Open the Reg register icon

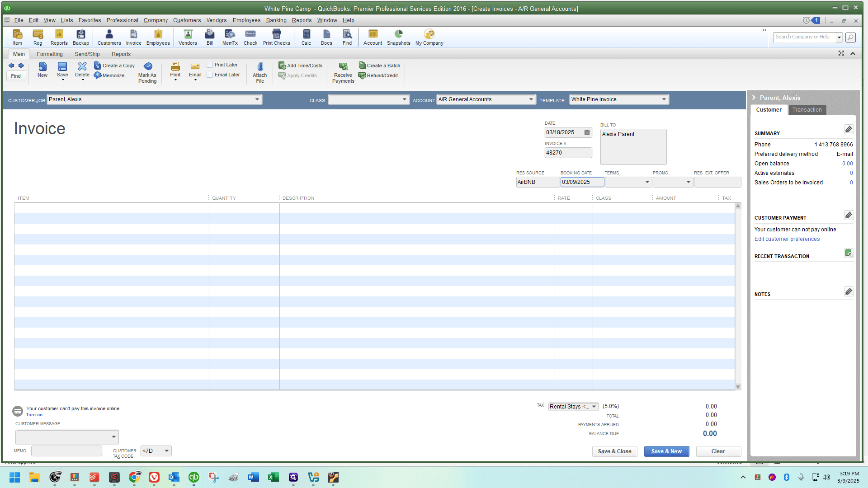point(38,37)
